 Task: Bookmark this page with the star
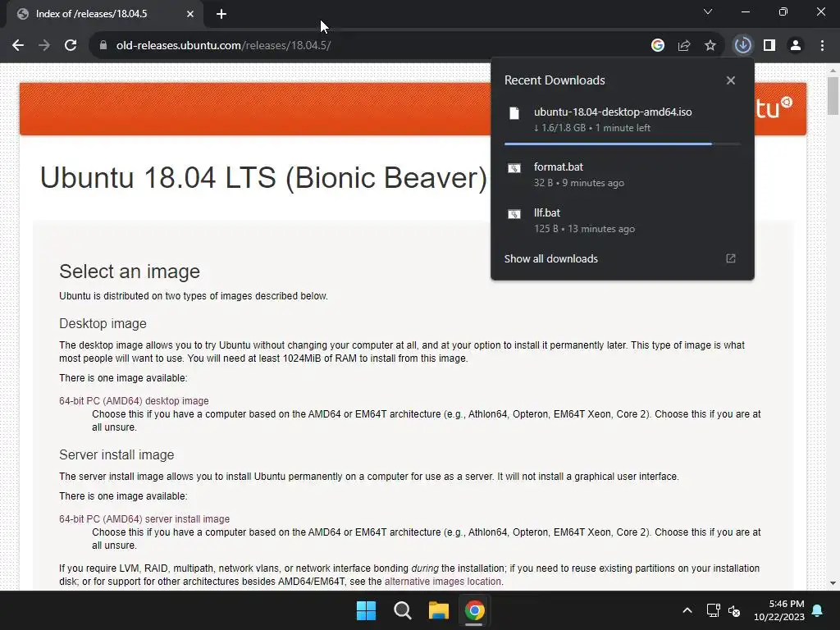click(710, 46)
